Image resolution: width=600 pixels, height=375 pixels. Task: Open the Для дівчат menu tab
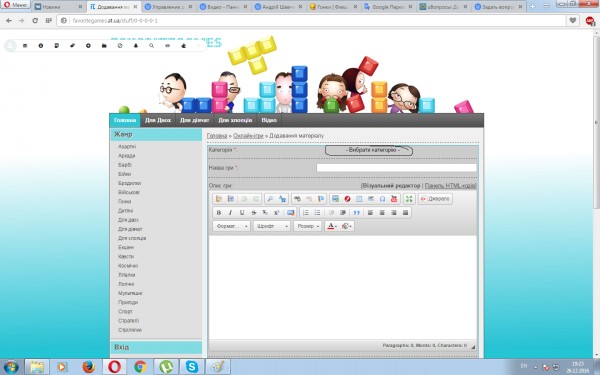[x=194, y=120]
